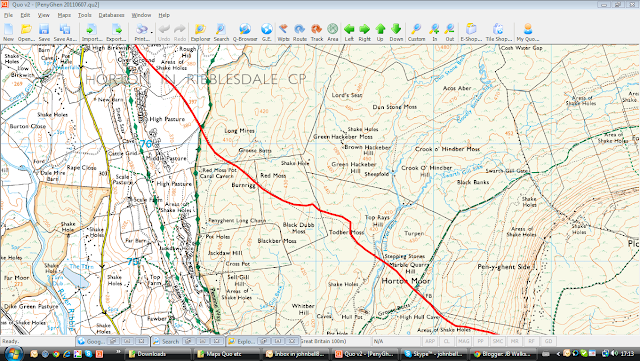Open the Maps menu
640x361 pixels.
click(x=64, y=15)
